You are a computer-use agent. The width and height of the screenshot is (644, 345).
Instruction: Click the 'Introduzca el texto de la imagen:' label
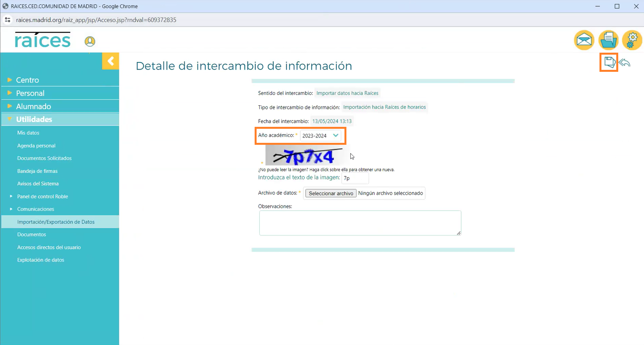click(x=299, y=178)
